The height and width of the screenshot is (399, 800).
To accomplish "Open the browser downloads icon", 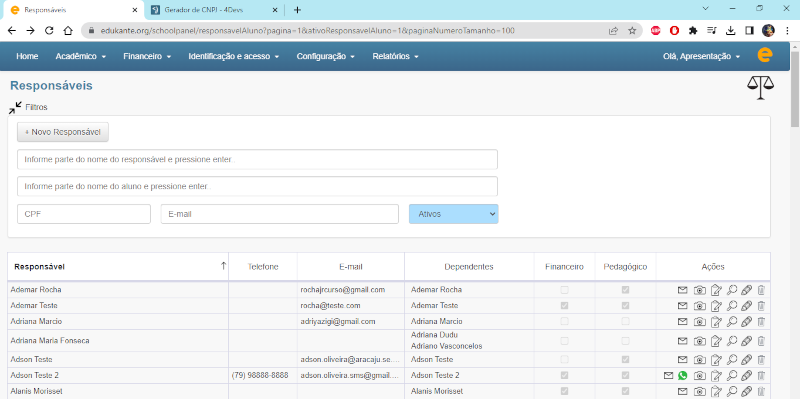I will point(731,31).
